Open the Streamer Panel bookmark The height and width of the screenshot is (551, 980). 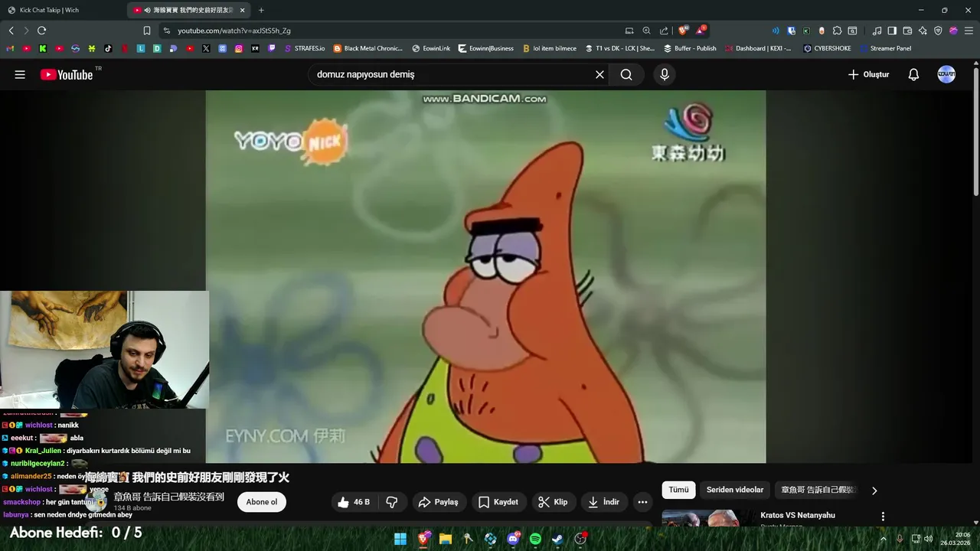click(x=886, y=48)
